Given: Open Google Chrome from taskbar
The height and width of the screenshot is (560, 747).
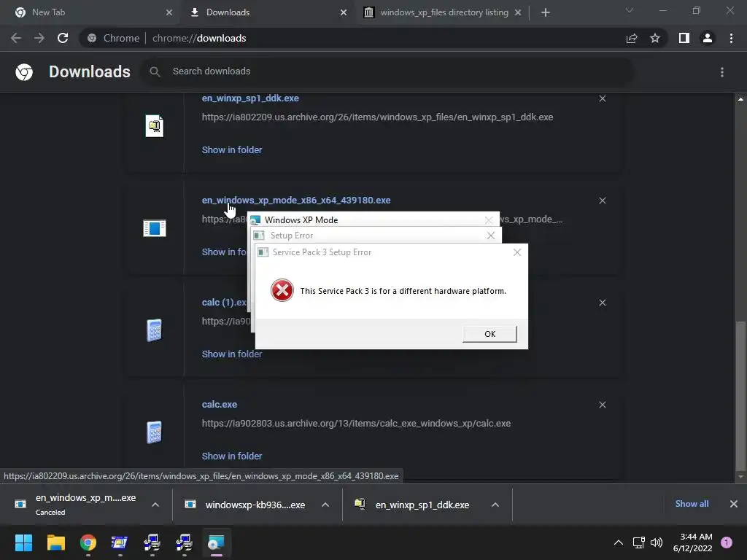Looking at the screenshot, I should pos(88,542).
